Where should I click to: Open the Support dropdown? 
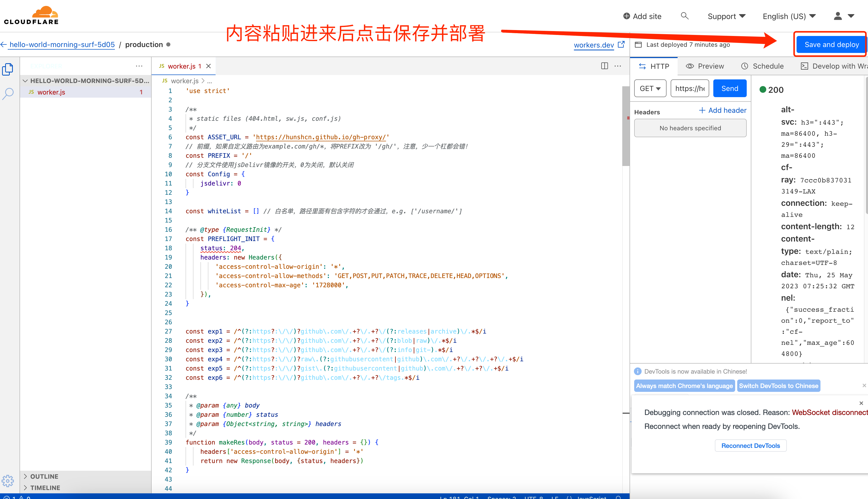point(726,16)
